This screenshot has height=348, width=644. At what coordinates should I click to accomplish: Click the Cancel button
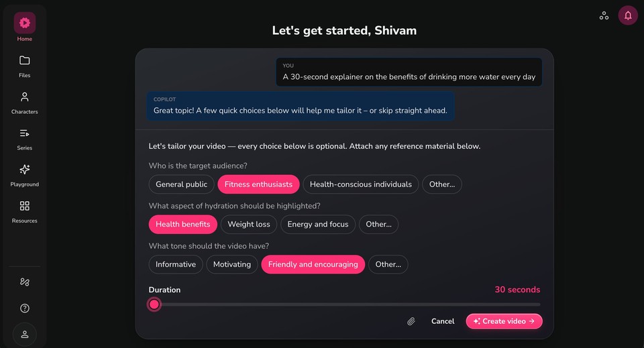click(443, 321)
